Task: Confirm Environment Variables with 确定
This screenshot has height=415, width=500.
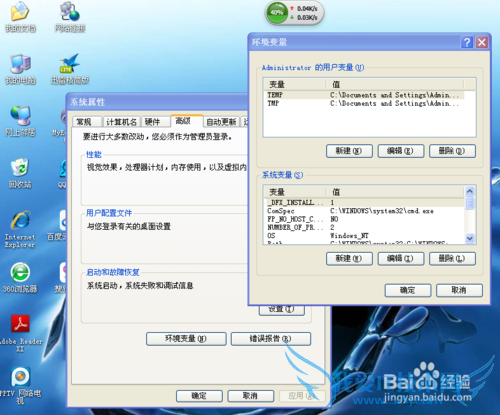Action: [408, 290]
